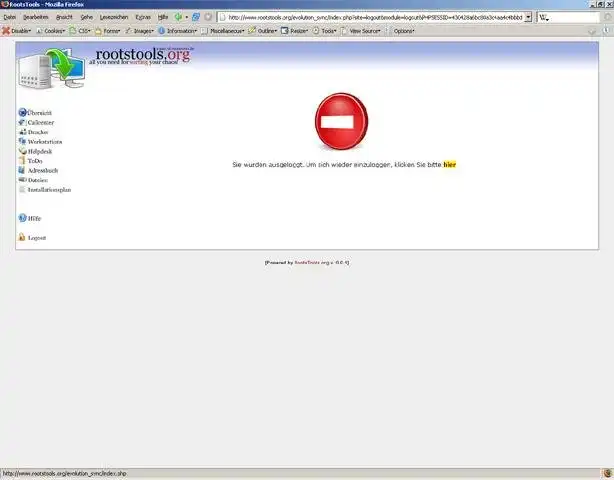The height and width of the screenshot is (480, 614).
Task: Open the Tools dropdown in developer toolbar
Action: click(325, 31)
